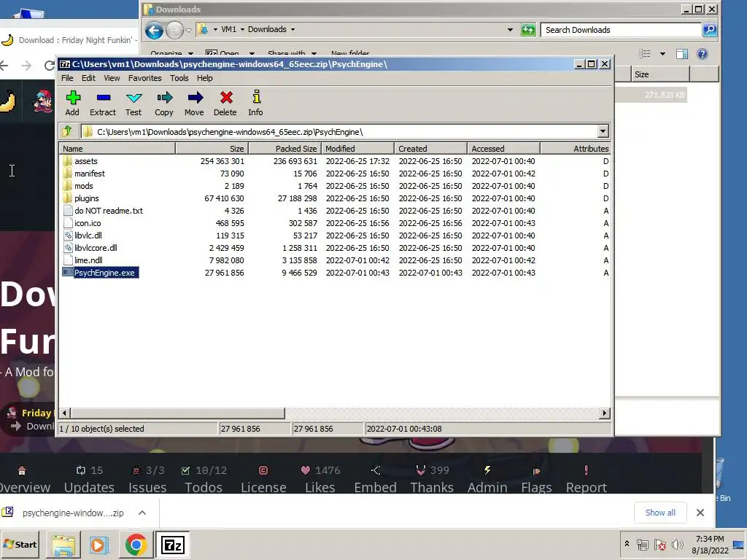Open the Tools menu in 7-Zip
The height and width of the screenshot is (560, 747).
pyautogui.click(x=179, y=78)
